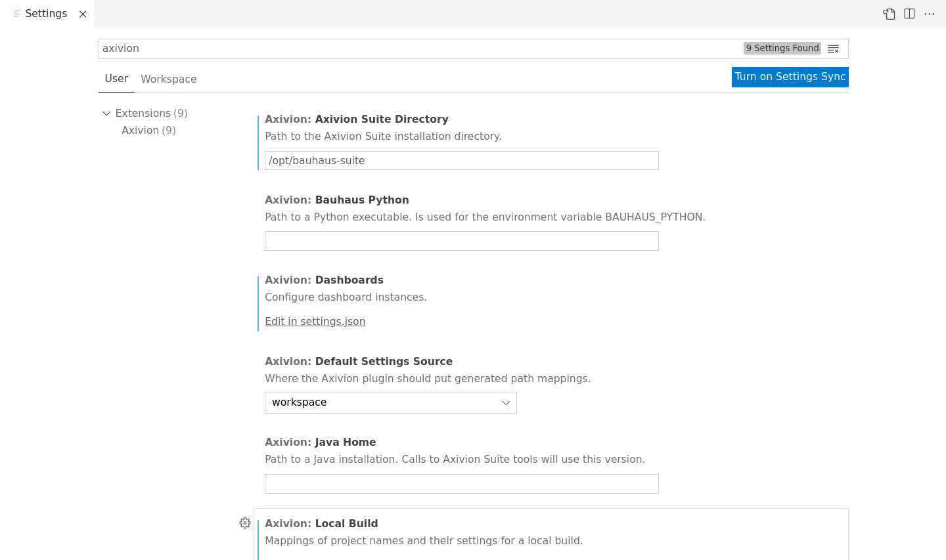
Task: Click the Java Home setting heading
Action: pyautogui.click(x=321, y=442)
